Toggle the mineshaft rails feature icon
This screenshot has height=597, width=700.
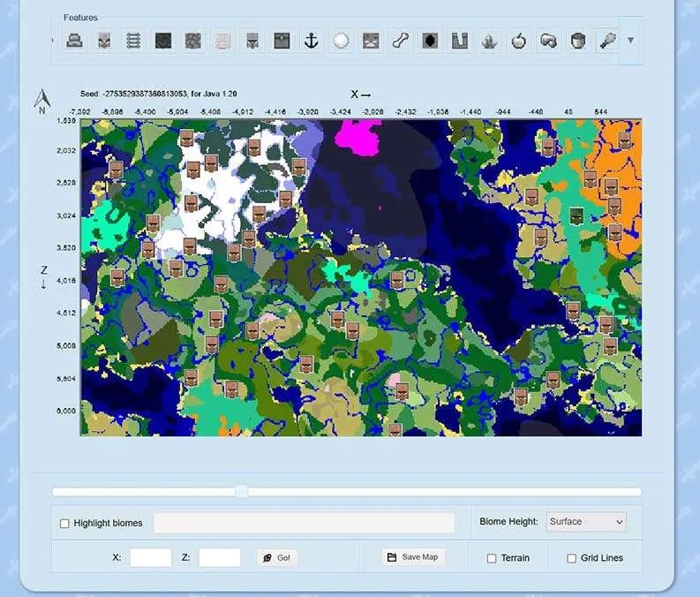click(133, 41)
